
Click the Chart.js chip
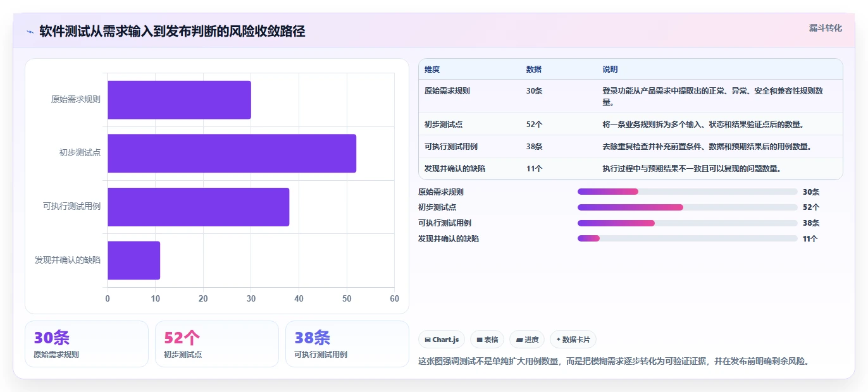click(442, 340)
